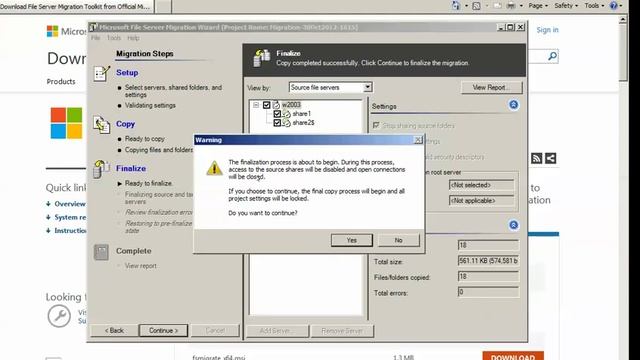Open the Help menu in wizard
This screenshot has width=640, height=360.
[x=133, y=38]
